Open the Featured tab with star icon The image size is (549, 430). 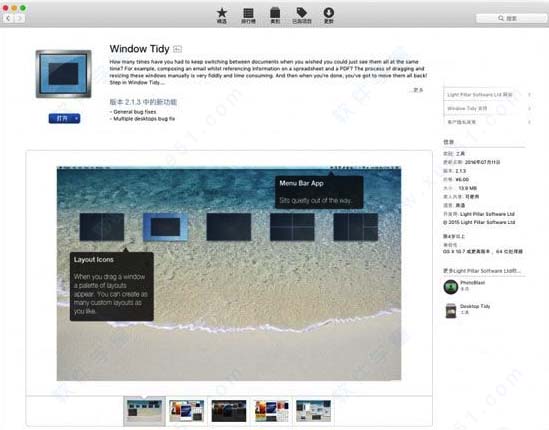pos(222,15)
